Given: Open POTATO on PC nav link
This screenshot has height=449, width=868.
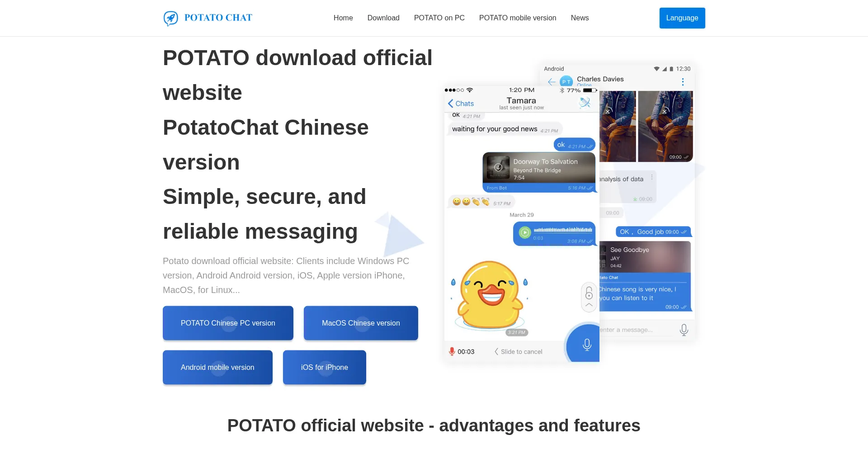Looking at the screenshot, I should [x=439, y=18].
